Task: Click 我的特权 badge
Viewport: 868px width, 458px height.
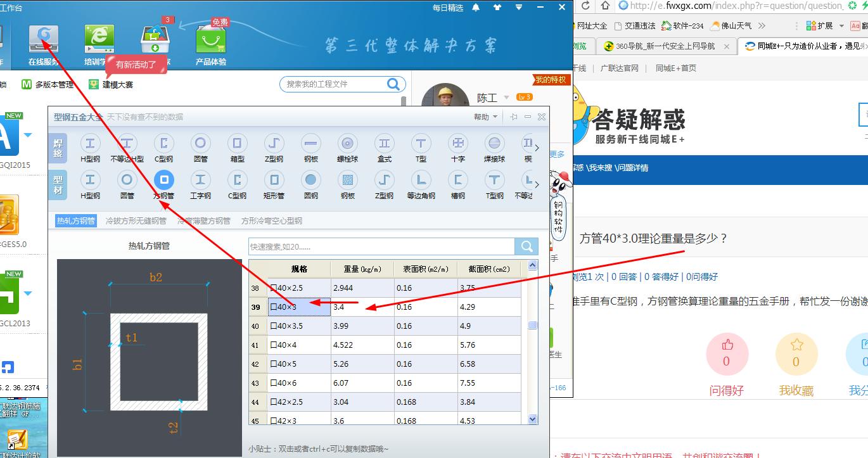Action: coord(551,80)
